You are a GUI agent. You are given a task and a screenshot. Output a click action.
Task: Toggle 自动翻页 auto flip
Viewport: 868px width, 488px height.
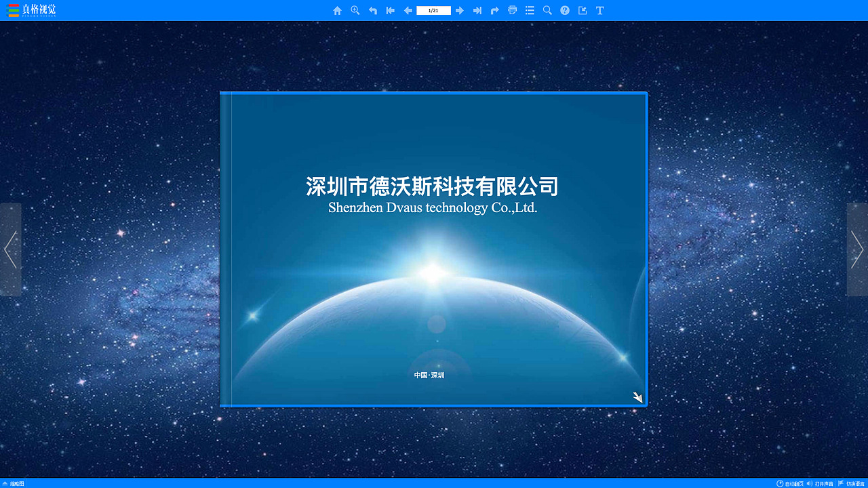coord(790,483)
